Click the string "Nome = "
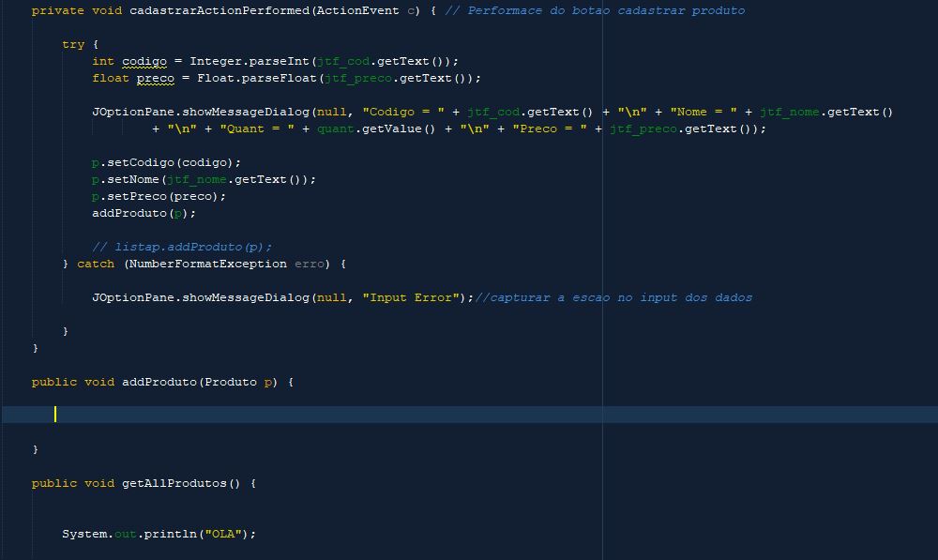This screenshot has width=938, height=560. point(703,112)
